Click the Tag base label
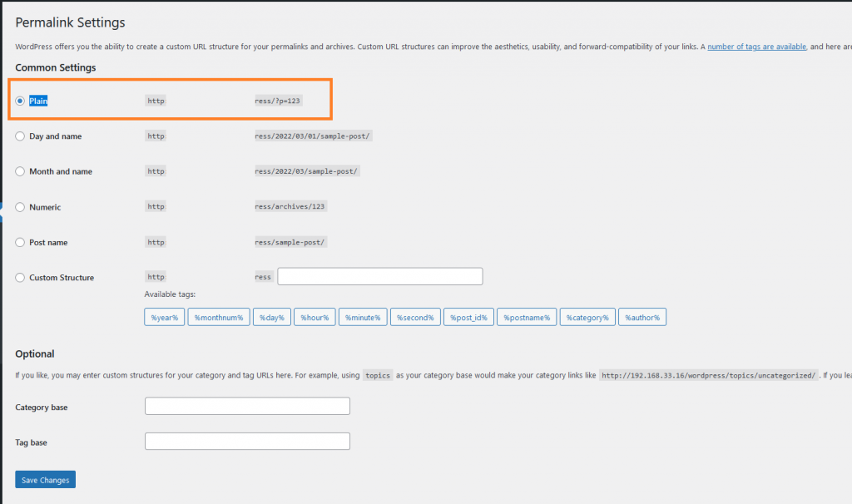Screen dimensions: 852x504 31,442
